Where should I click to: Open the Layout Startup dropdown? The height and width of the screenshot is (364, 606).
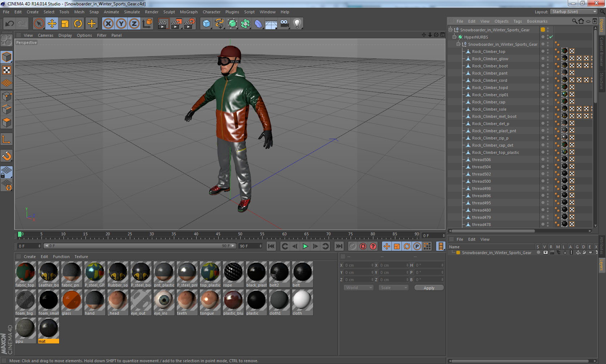point(574,12)
